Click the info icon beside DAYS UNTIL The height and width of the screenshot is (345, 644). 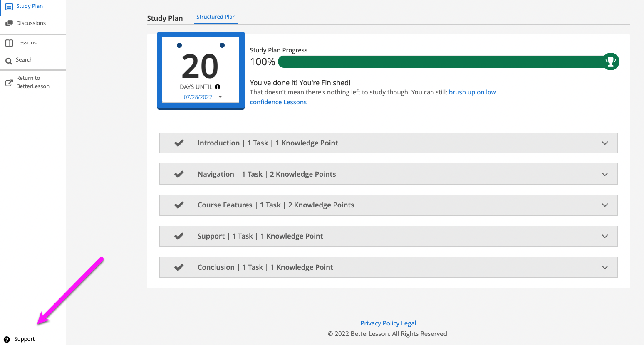pyautogui.click(x=218, y=87)
